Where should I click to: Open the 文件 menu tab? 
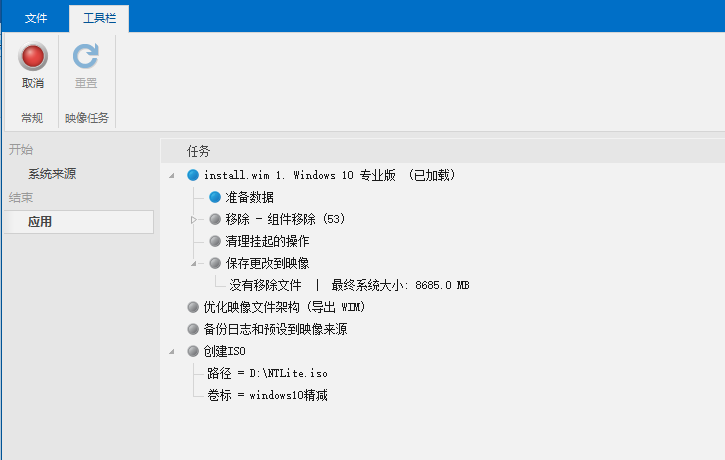(36, 18)
